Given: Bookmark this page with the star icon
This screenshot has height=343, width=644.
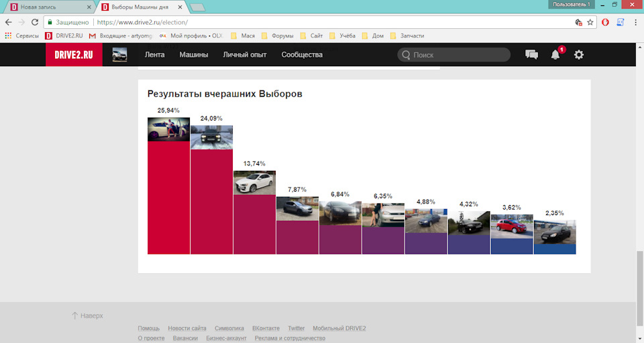Looking at the screenshot, I should pos(590,22).
